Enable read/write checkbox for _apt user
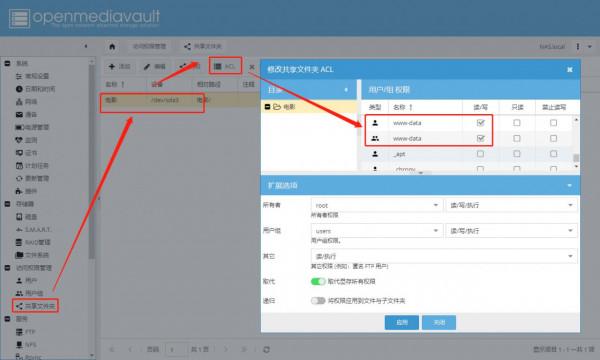The width and height of the screenshot is (600, 360). (x=480, y=154)
